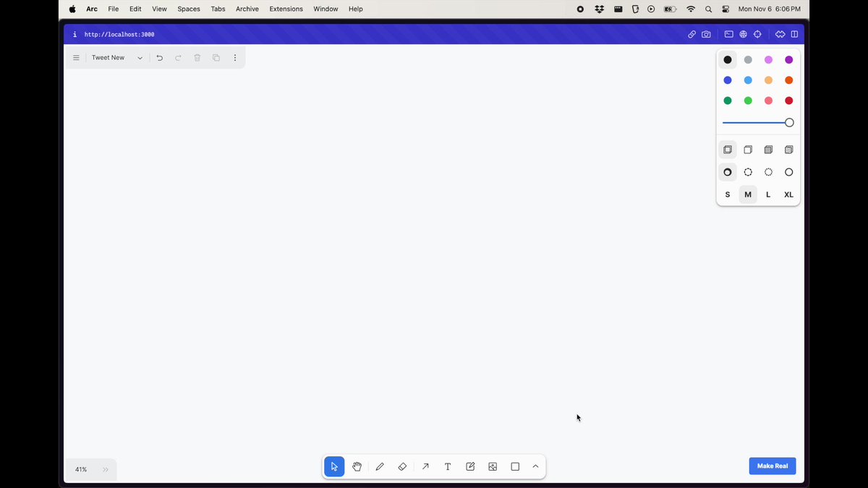Image resolution: width=868 pixels, height=488 pixels.
Task: Select the solid fill style
Action: [x=768, y=150]
